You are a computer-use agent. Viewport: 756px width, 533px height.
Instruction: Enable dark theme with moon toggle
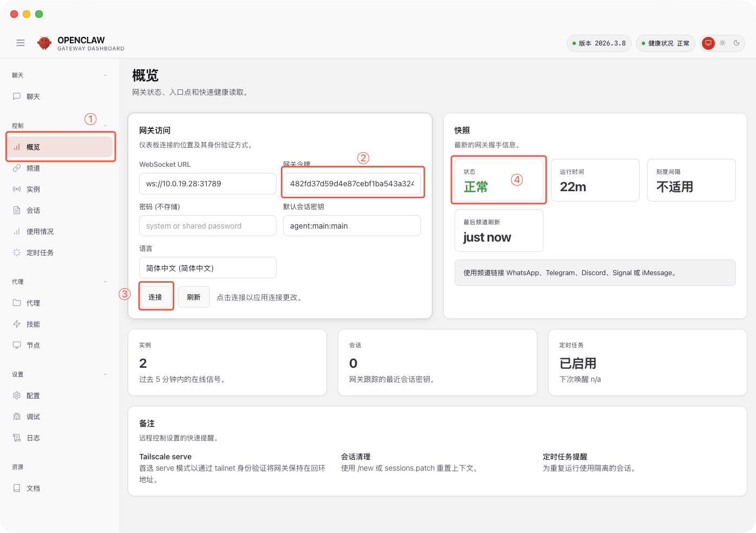tap(737, 43)
